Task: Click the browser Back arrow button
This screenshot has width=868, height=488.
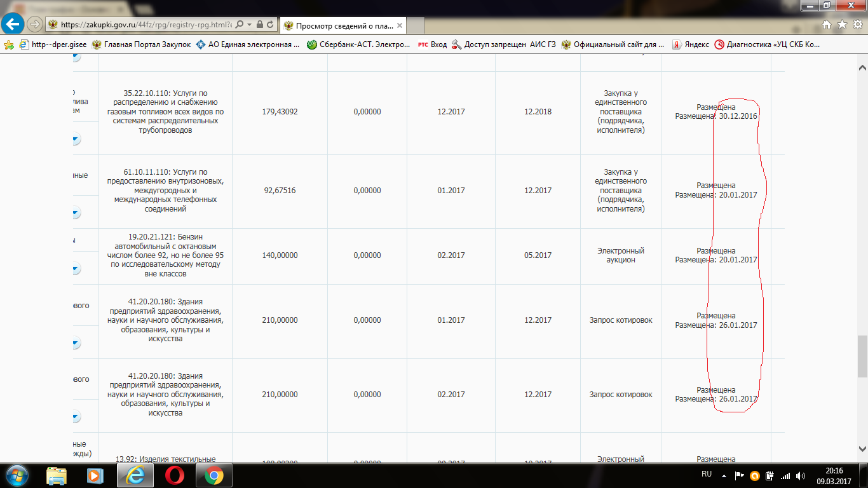Action: (13, 24)
